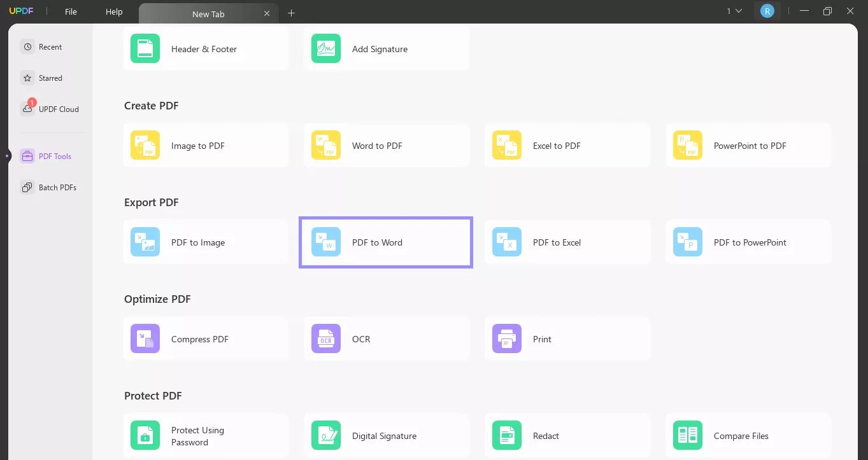The image size is (868, 460).
Task: Choose the PowerPoint to PDF icon
Action: click(688, 145)
